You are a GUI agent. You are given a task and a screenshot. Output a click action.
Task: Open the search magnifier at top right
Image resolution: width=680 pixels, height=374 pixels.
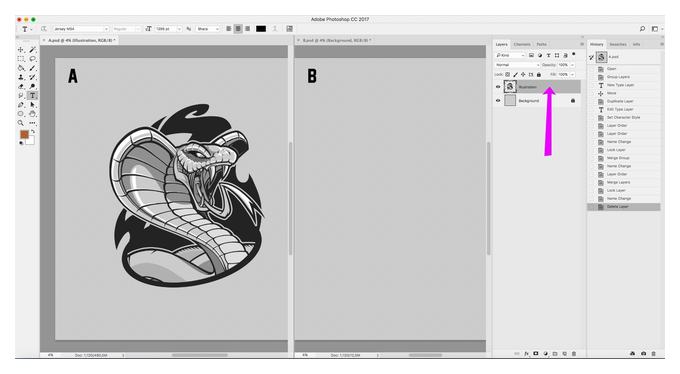pyautogui.click(x=642, y=29)
